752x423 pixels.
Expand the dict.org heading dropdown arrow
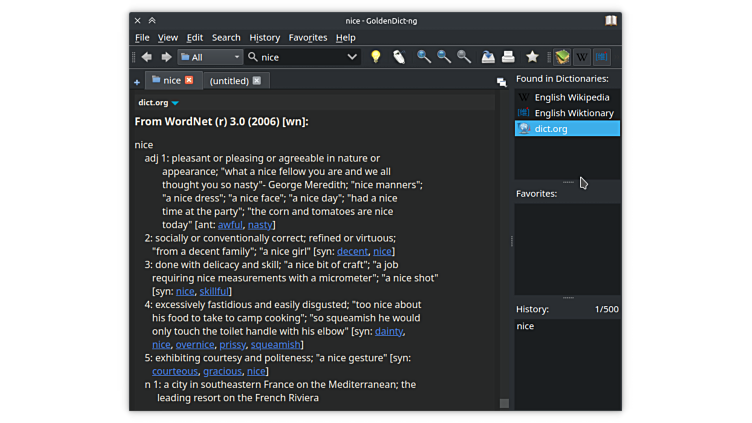[175, 103]
